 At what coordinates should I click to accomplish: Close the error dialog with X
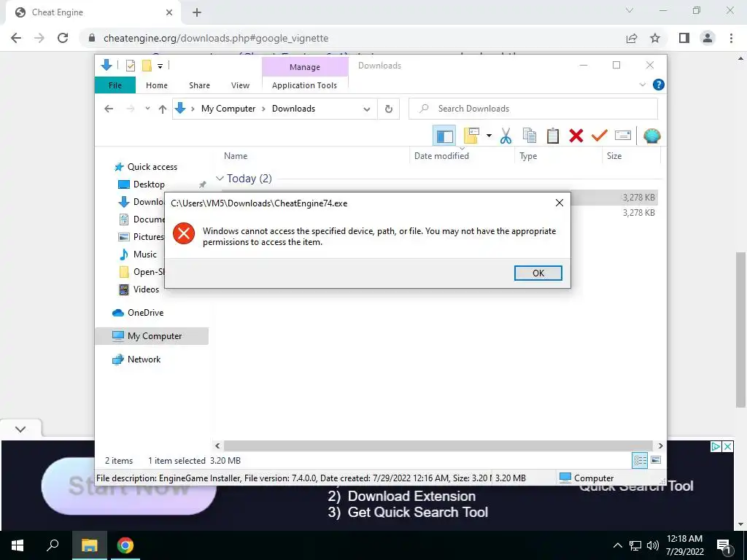pyautogui.click(x=560, y=203)
